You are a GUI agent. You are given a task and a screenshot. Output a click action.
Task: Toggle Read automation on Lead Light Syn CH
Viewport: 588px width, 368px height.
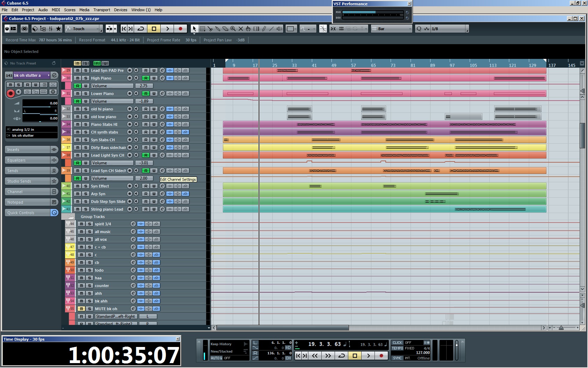(x=146, y=155)
